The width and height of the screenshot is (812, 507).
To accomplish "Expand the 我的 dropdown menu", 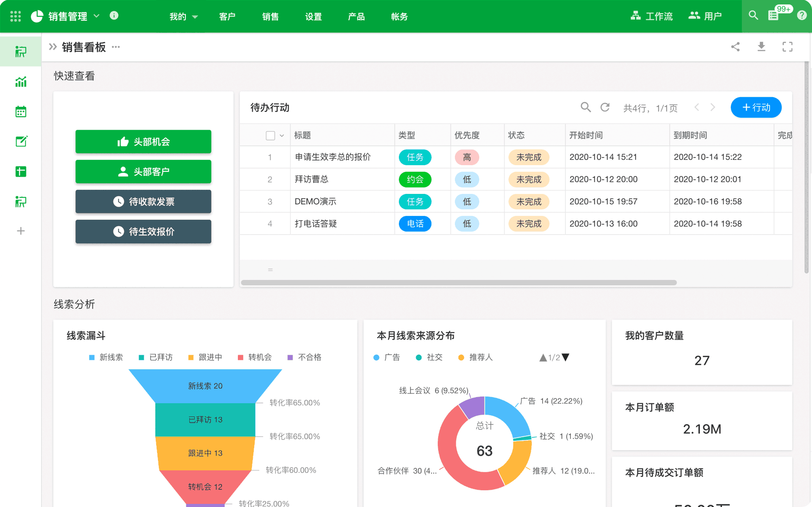I will tap(183, 17).
